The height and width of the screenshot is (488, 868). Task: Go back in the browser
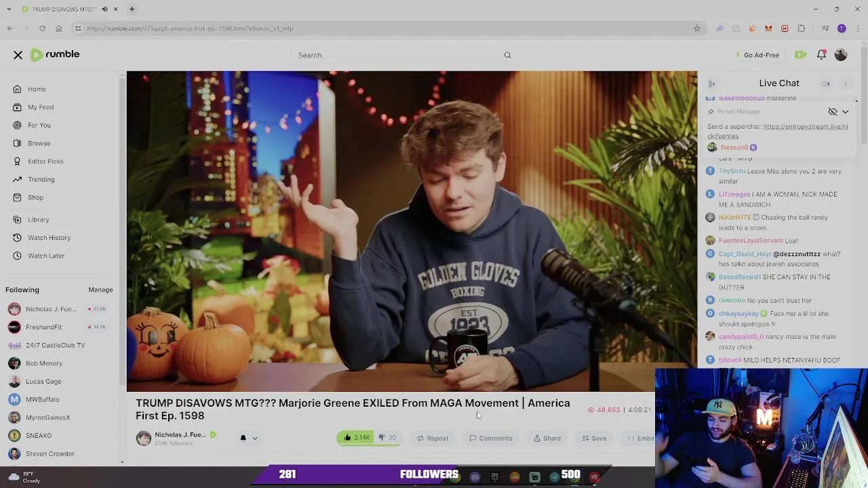(x=10, y=28)
